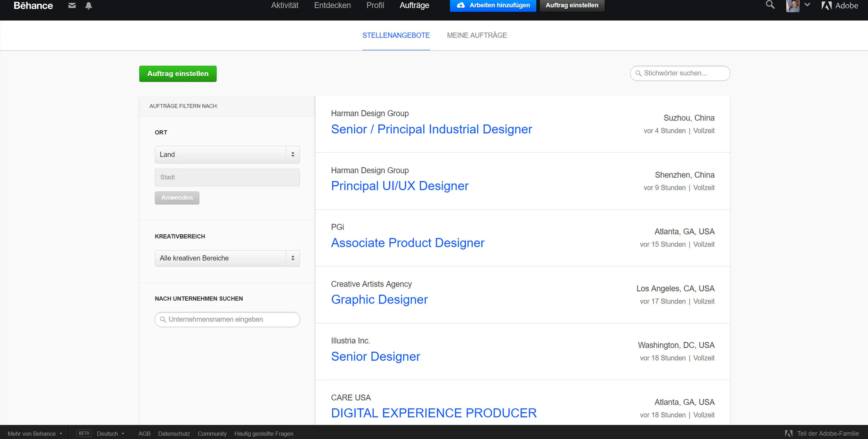The width and height of the screenshot is (868, 439).
Task: Click the magnifier icon in Stichwörter search
Action: pos(638,73)
